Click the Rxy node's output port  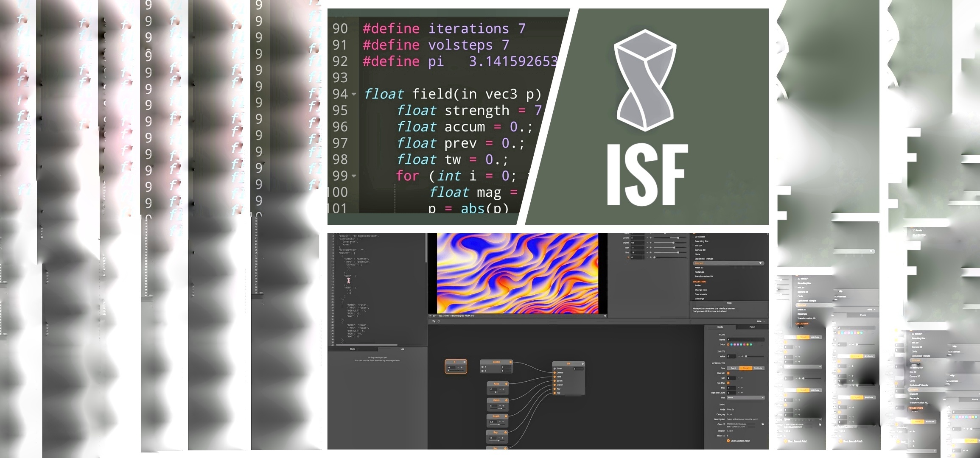click(x=505, y=432)
